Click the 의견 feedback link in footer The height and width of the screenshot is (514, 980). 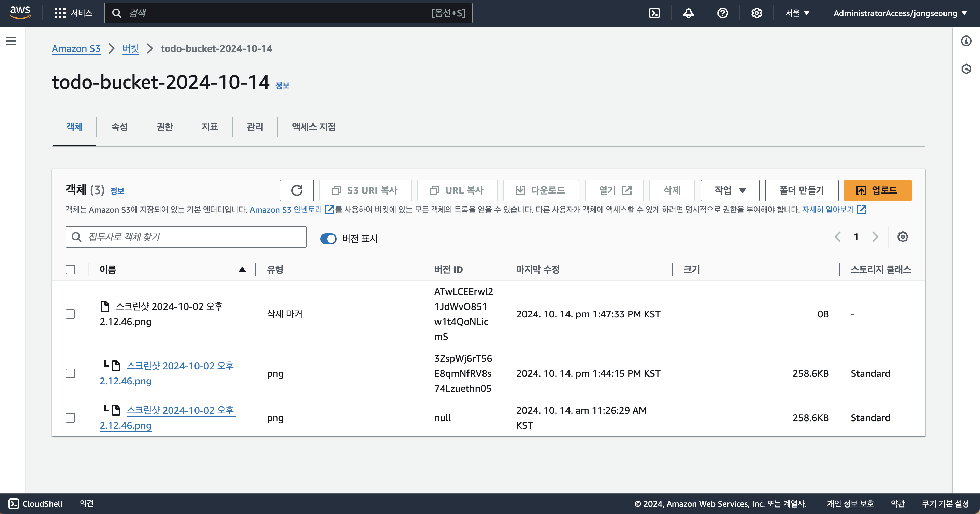[x=86, y=503]
